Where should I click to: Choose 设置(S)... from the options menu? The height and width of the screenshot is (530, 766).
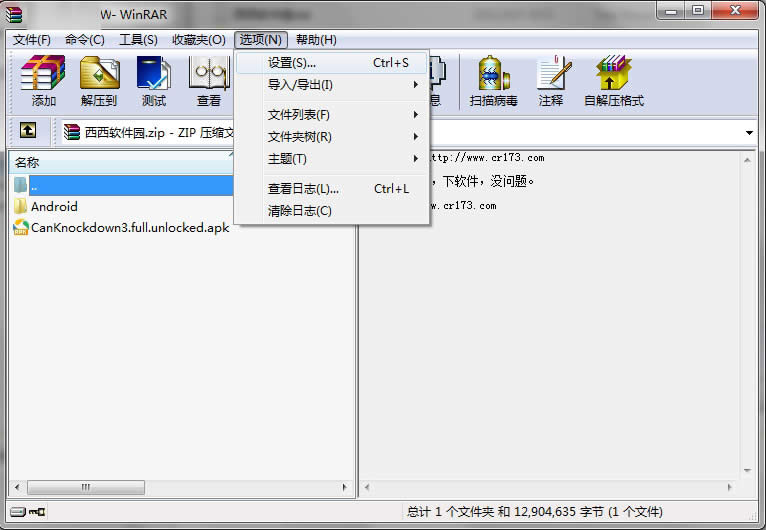(x=332, y=63)
